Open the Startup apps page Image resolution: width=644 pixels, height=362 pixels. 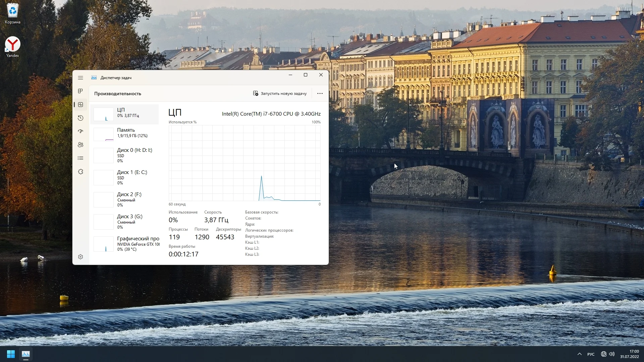click(80, 131)
